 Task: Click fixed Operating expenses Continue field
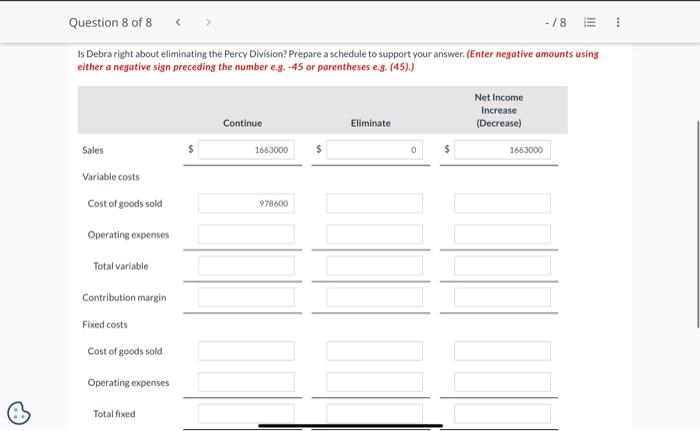[246, 382]
